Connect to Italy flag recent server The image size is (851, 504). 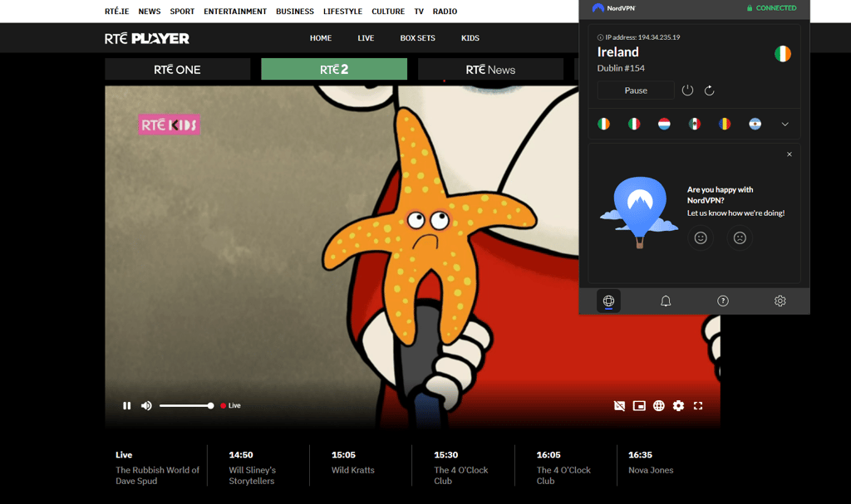point(634,125)
